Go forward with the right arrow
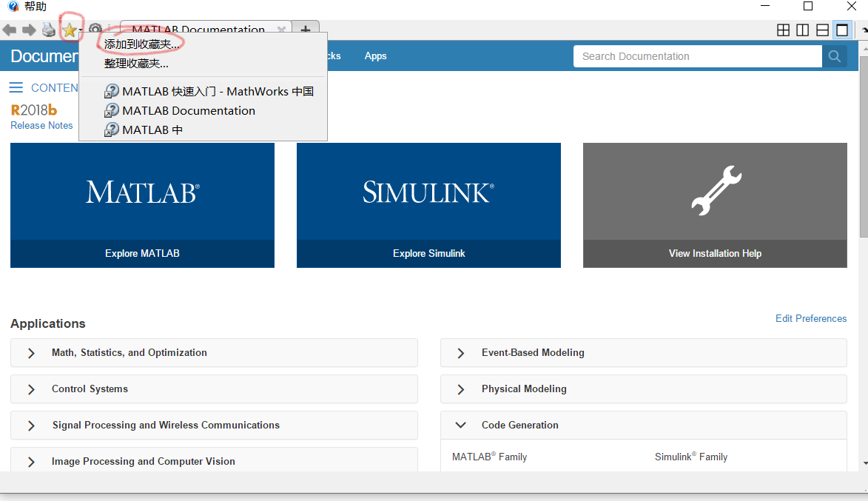868x501 pixels. pyautogui.click(x=29, y=30)
